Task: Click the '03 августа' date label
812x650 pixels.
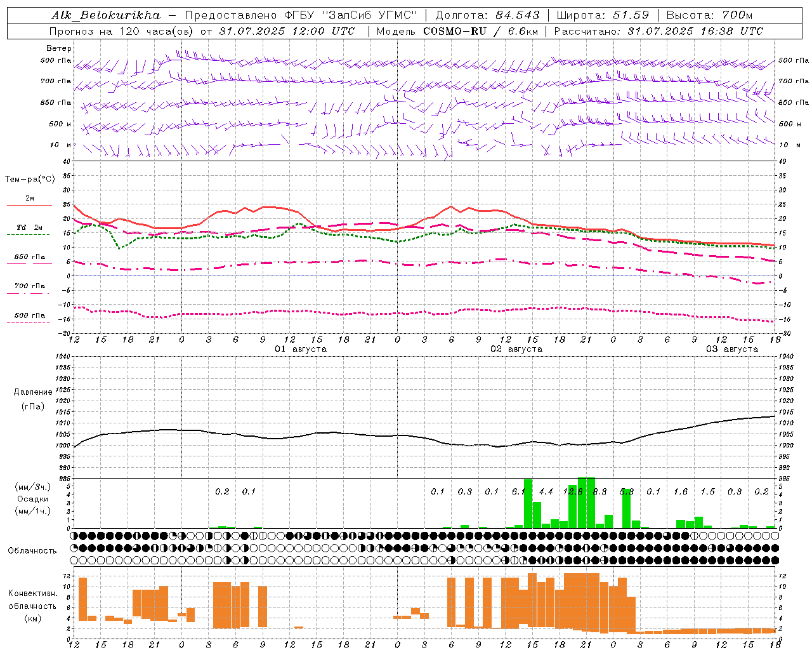Action: (732, 349)
